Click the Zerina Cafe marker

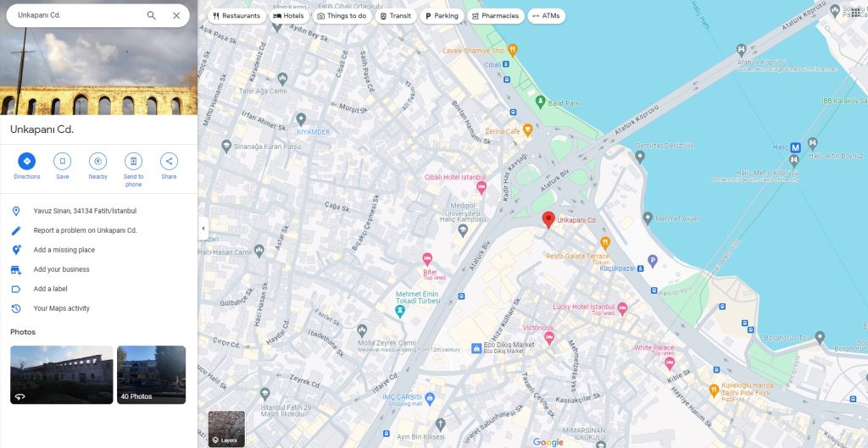[527, 130]
